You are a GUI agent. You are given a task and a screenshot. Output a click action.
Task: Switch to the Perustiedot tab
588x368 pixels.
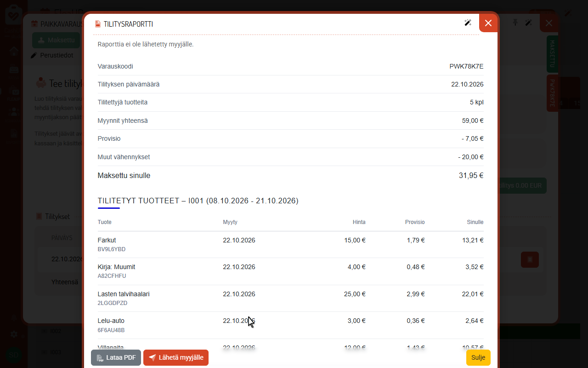tap(52, 55)
